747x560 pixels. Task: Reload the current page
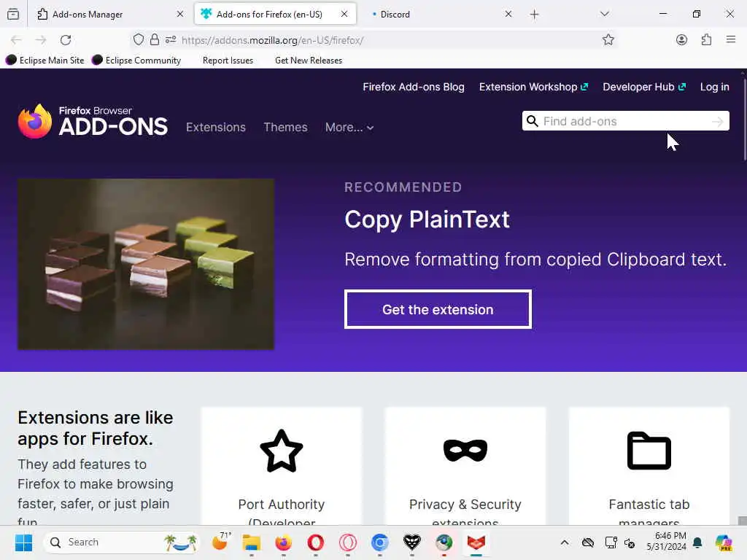tap(66, 40)
